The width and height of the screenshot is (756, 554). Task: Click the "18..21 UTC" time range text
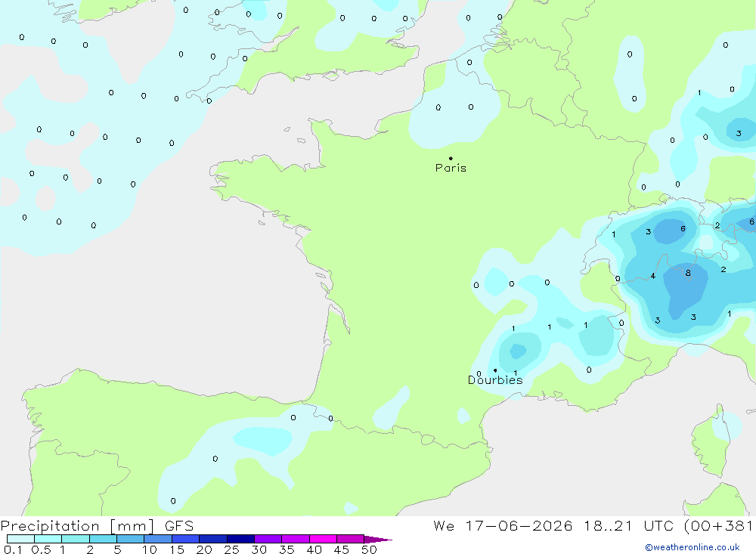point(628,526)
